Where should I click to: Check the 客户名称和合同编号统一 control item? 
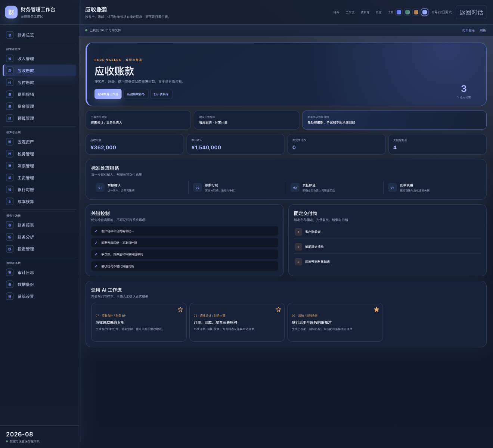click(x=185, y=231)
